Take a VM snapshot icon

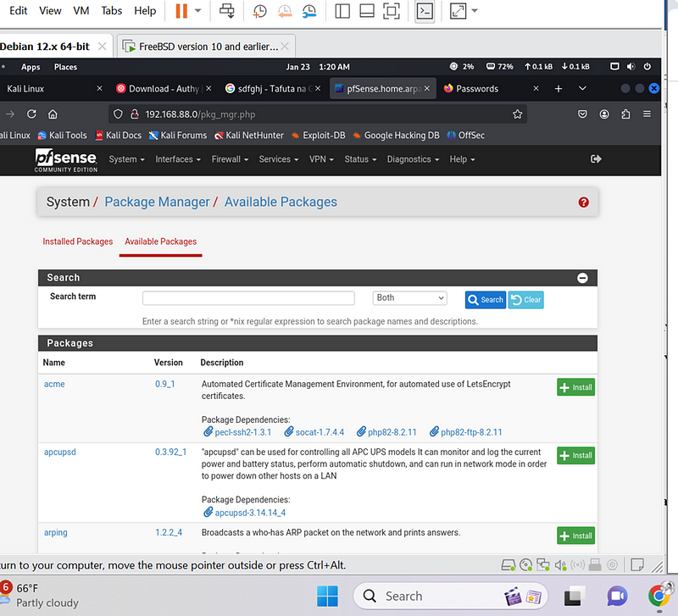[x=259, y=11]
